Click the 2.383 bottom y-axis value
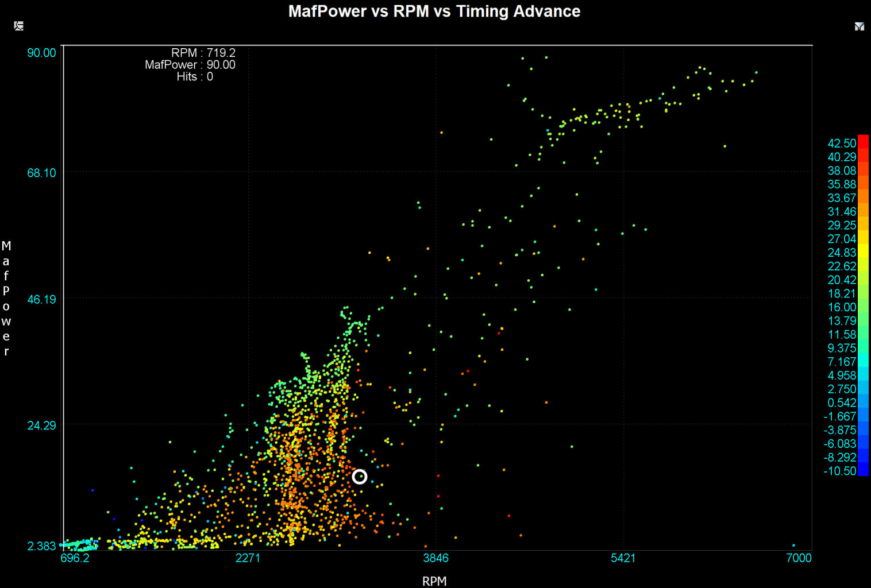The width and height of the screenshot is (871, 588). 42,546
